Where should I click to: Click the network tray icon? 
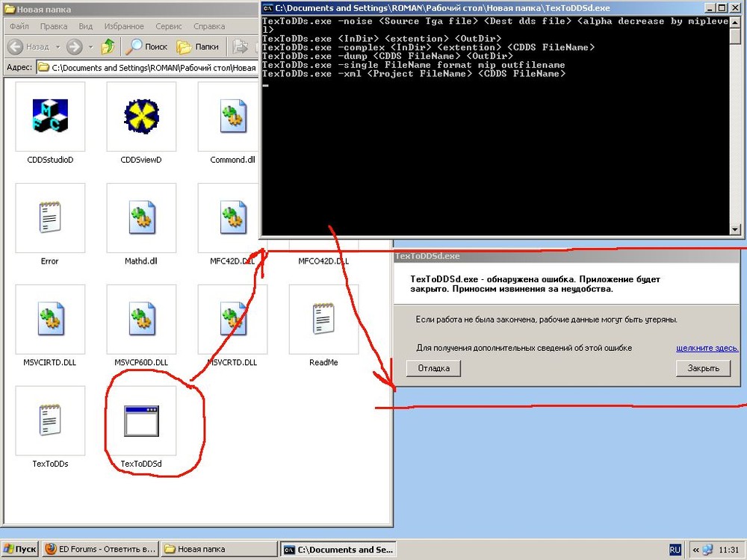[x=707, y=550]
